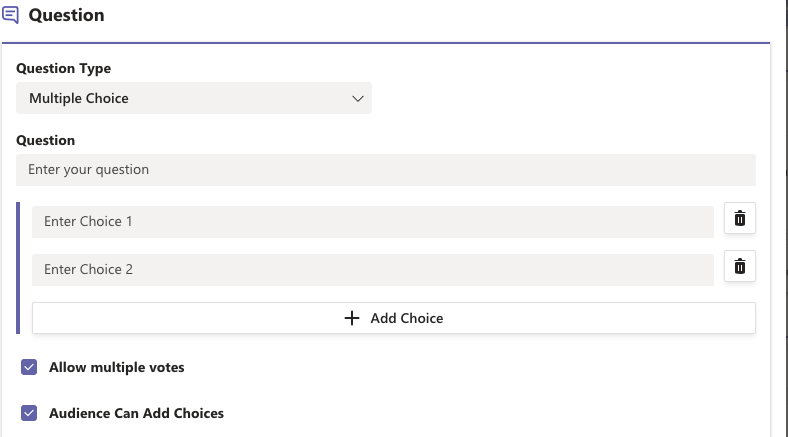Select the Multiple Choice text in the combo box
Image resolution: width=788 pixels, height=437 pixels.
coord(79,98)
